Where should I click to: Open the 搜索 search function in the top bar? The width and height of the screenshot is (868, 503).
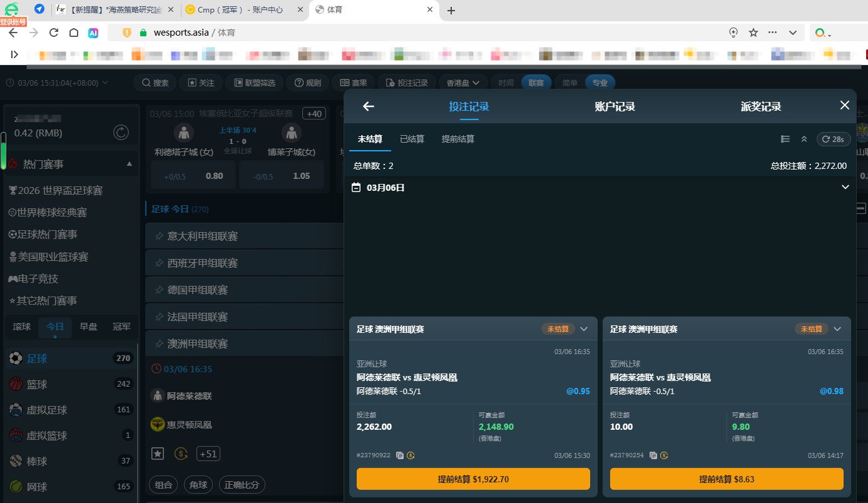coord(155,82)
